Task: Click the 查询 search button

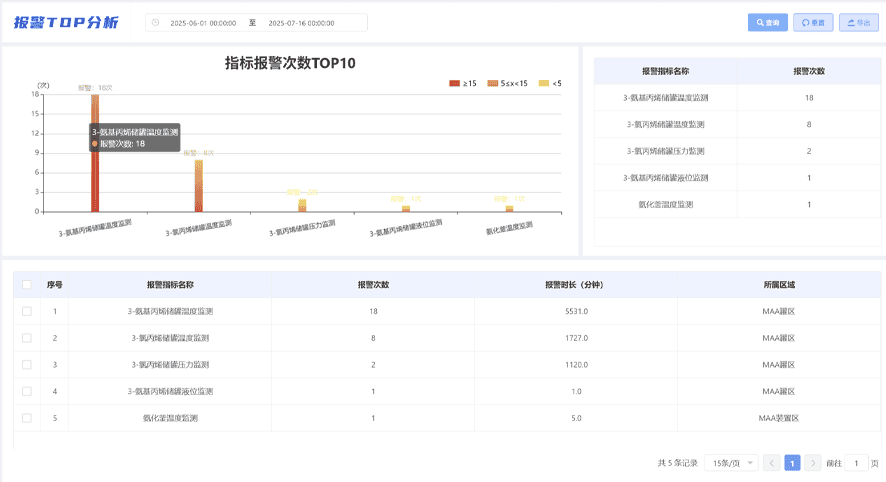Action: pos(767,22)
